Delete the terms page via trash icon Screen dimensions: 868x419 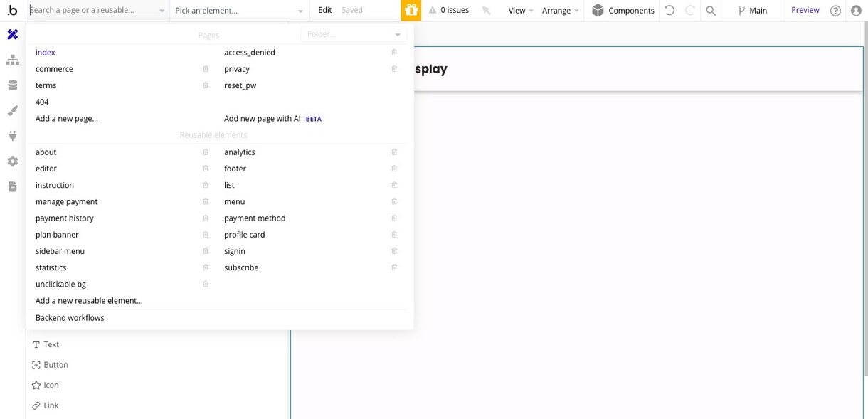coord(206,85)
